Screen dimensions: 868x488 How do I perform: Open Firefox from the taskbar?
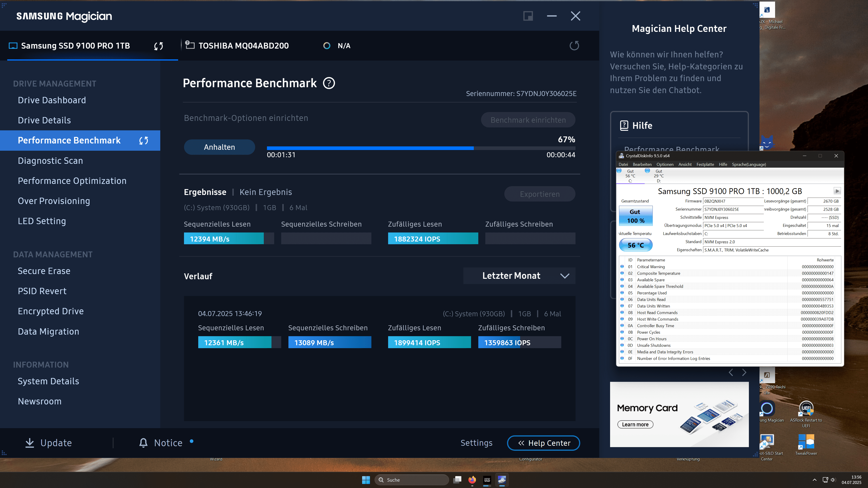point(472,480)
